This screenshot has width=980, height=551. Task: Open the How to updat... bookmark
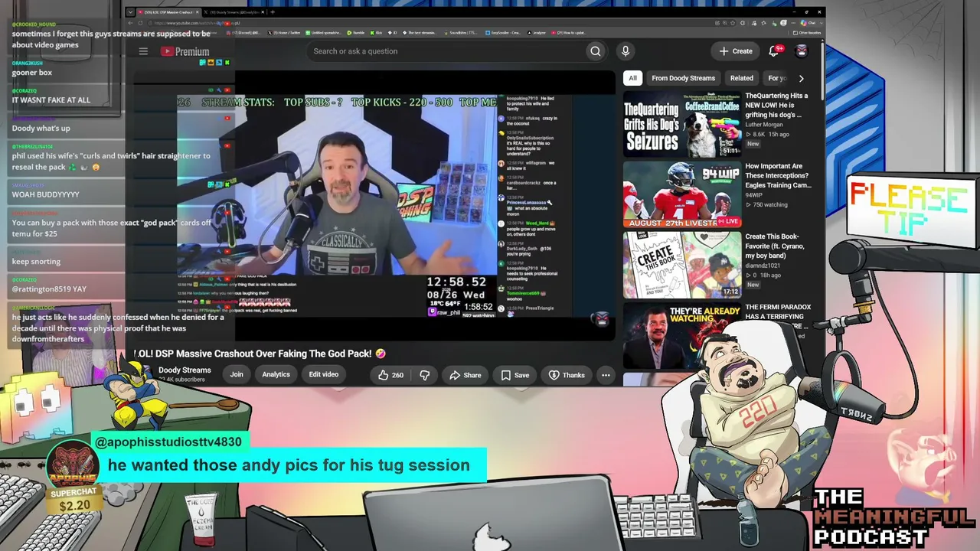point(570,33)
